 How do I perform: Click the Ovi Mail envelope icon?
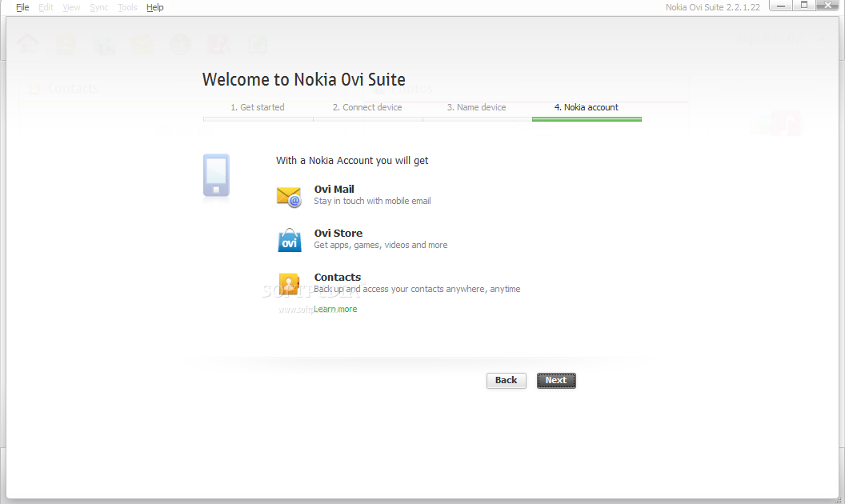click(289, 197)
